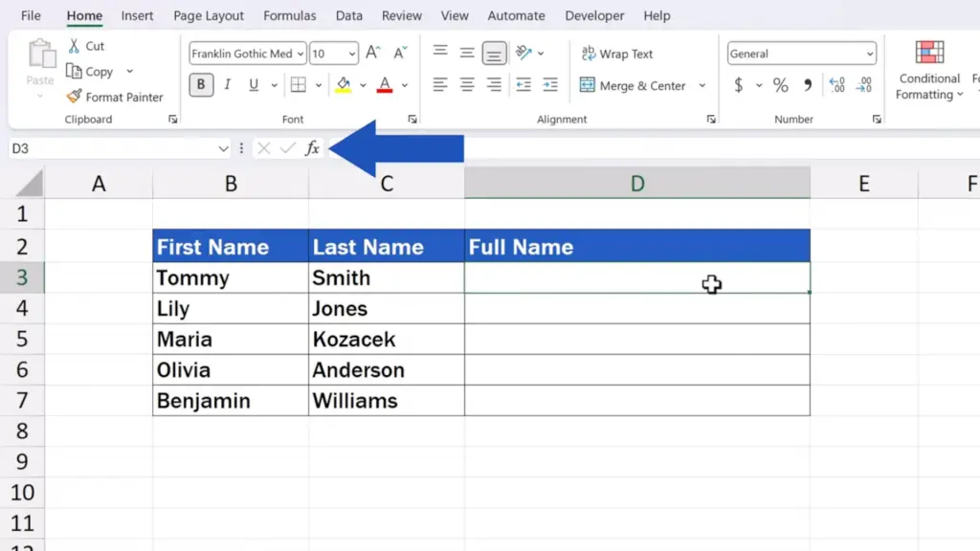Click the Conditional Formatting icon
This screenshot has width=980, height=551.
coord(929,53)
